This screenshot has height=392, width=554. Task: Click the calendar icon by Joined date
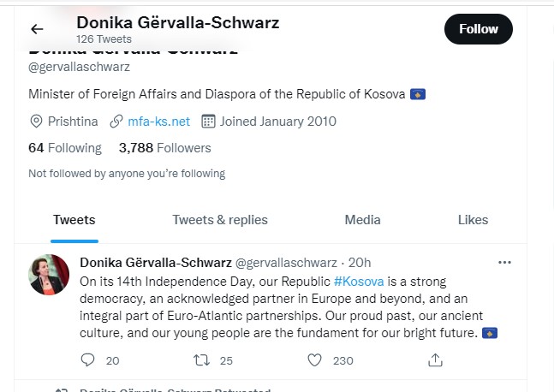click(x=208, y=122)
